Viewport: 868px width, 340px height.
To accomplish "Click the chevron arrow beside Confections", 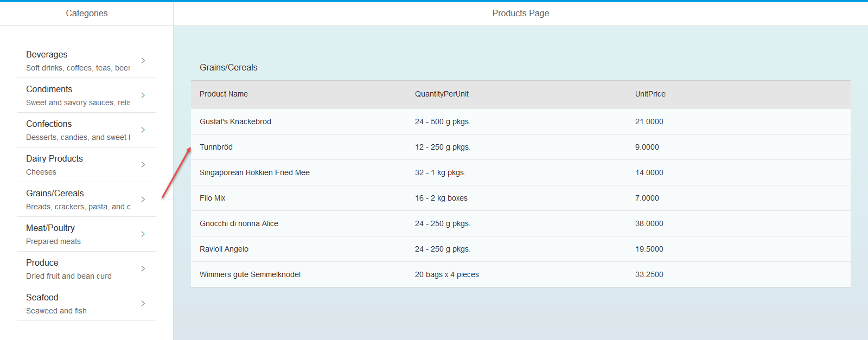I will 143,130.
